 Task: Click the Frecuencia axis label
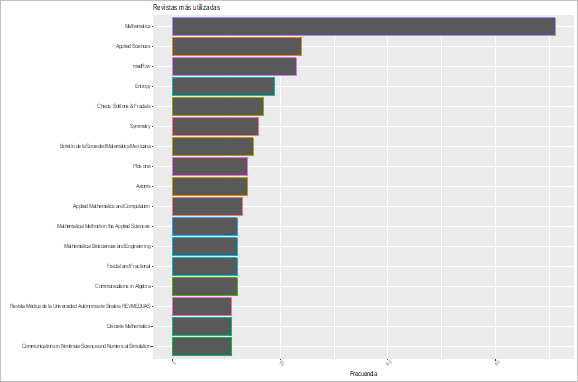(363, 374)
